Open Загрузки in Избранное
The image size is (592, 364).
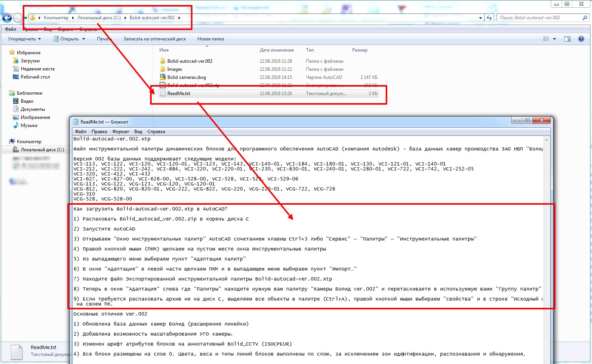[30, 61]
